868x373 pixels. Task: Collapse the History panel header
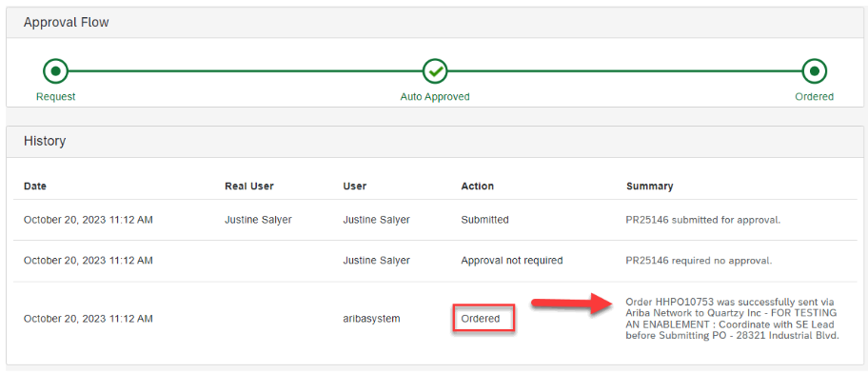pyautogui.click(x=435, y=142)
